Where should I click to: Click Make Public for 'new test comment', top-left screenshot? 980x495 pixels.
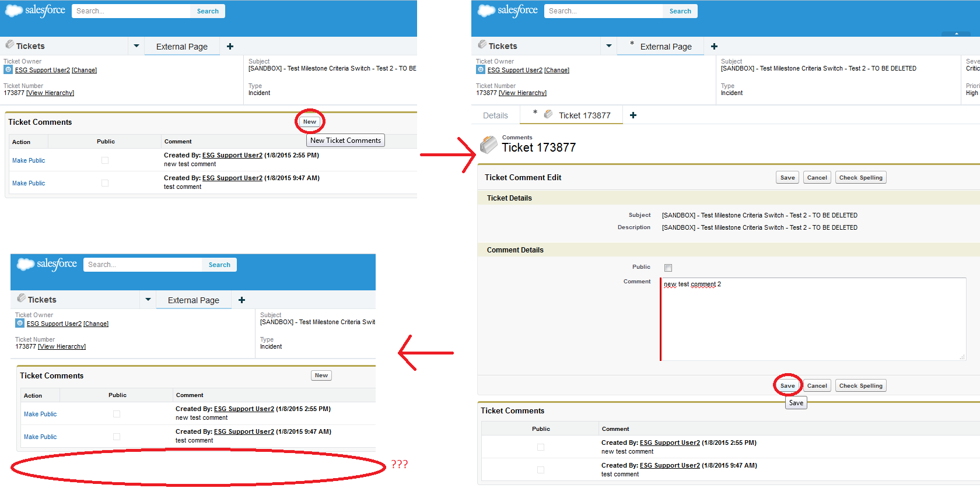coord(29,160)
